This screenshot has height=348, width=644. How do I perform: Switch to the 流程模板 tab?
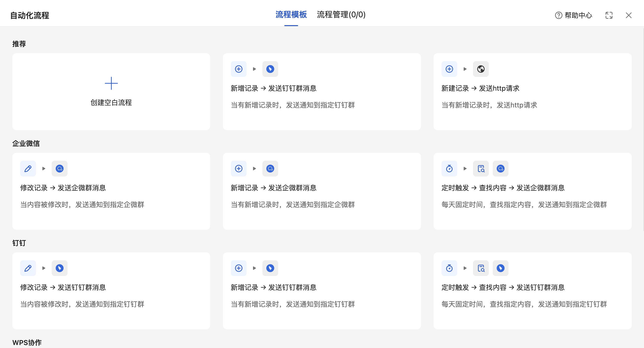[291, 15]
